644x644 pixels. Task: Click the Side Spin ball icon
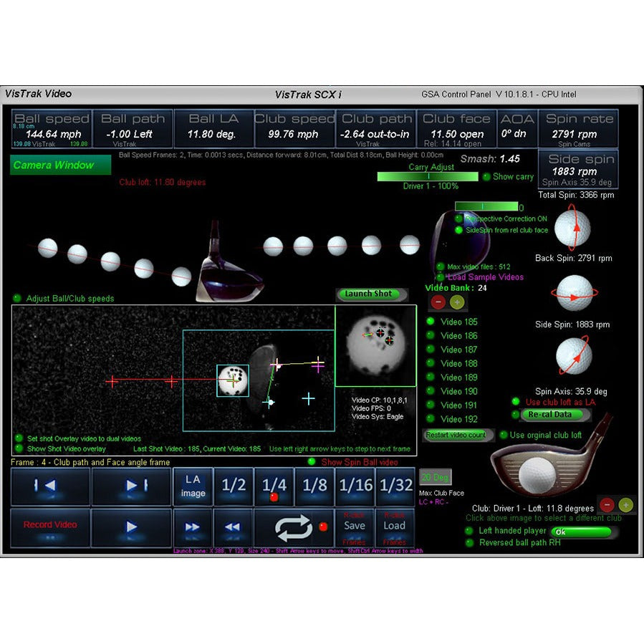575,293
